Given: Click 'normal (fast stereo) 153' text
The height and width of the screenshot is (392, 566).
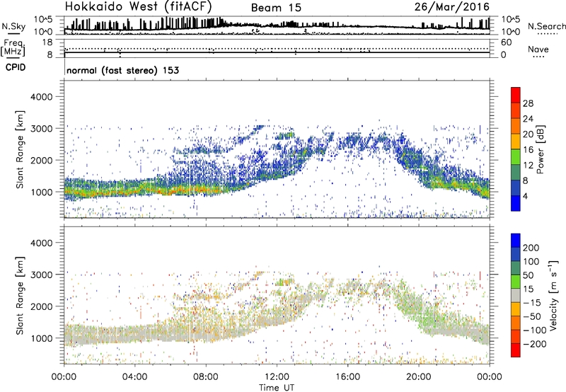Looking at the screenshot, I should click(x=122, y=70).
